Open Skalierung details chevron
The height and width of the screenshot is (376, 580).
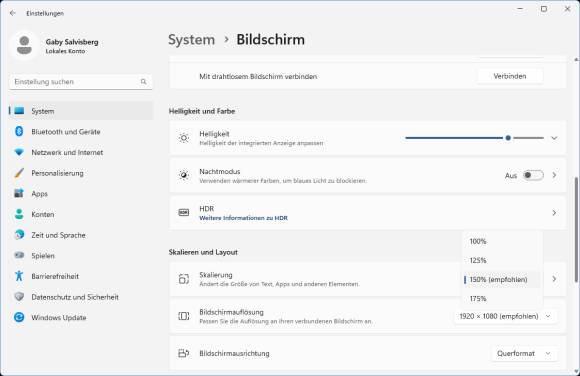click(x=554, y=279)
